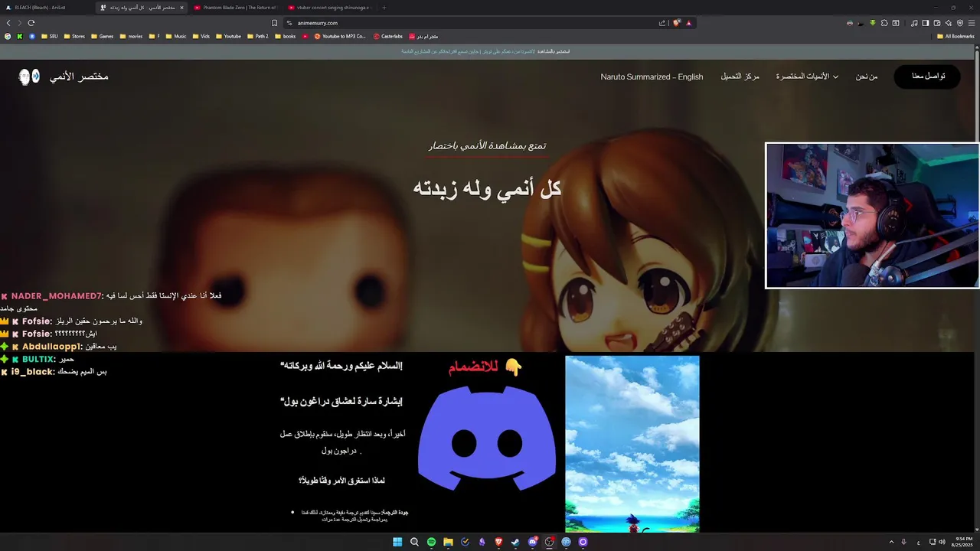Open File Explorer from the taskbar
The height and width of the screenshot is (551, 980).
[x=448, y=542]
